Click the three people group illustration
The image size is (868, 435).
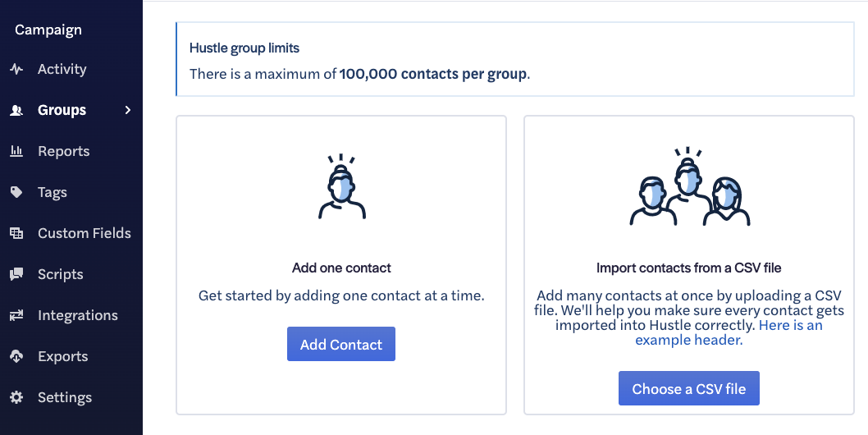[689, 186]
